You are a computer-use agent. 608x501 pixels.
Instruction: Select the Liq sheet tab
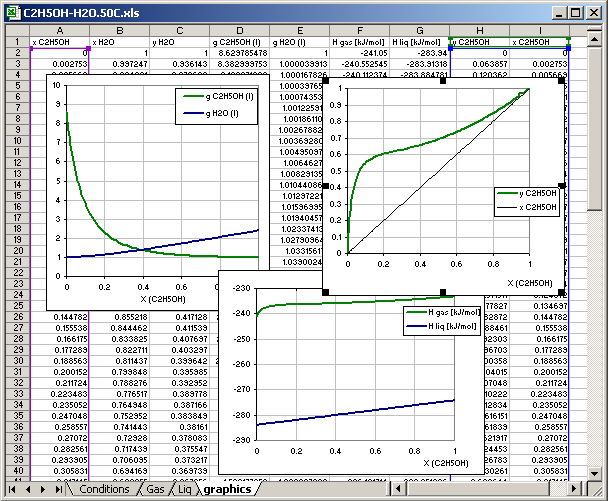185,489
